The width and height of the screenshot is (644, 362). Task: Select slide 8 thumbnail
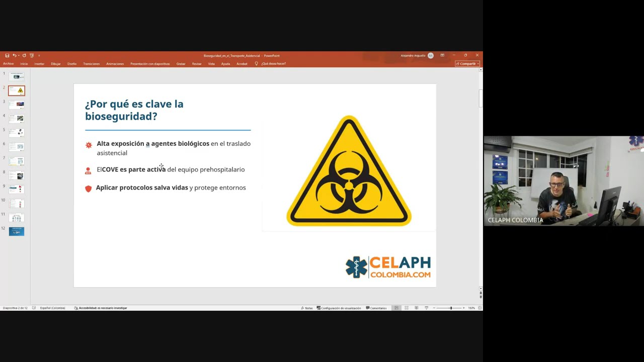(17, 175)
